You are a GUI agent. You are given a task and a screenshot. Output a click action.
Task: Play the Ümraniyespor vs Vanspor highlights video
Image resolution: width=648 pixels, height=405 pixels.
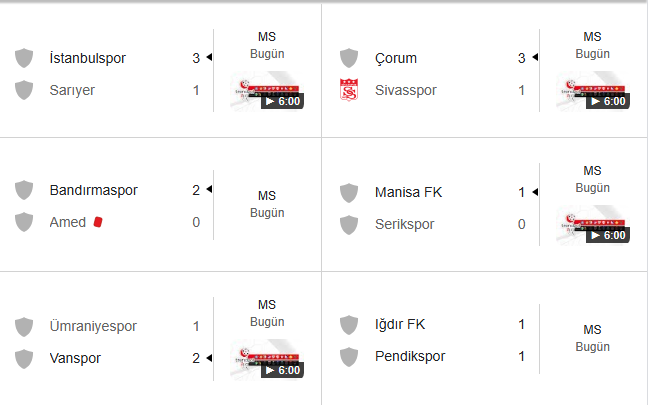click(265, 360)
